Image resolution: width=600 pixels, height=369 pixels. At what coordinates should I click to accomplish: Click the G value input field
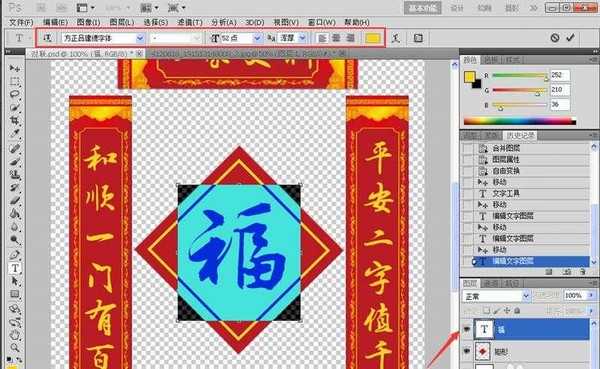click(x=560, y=90)
